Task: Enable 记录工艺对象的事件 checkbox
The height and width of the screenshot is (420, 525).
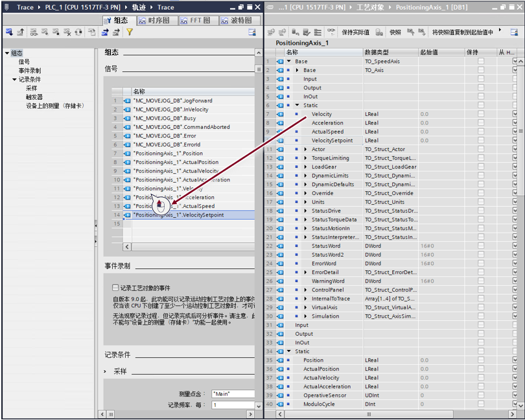Action: (115, 288)
